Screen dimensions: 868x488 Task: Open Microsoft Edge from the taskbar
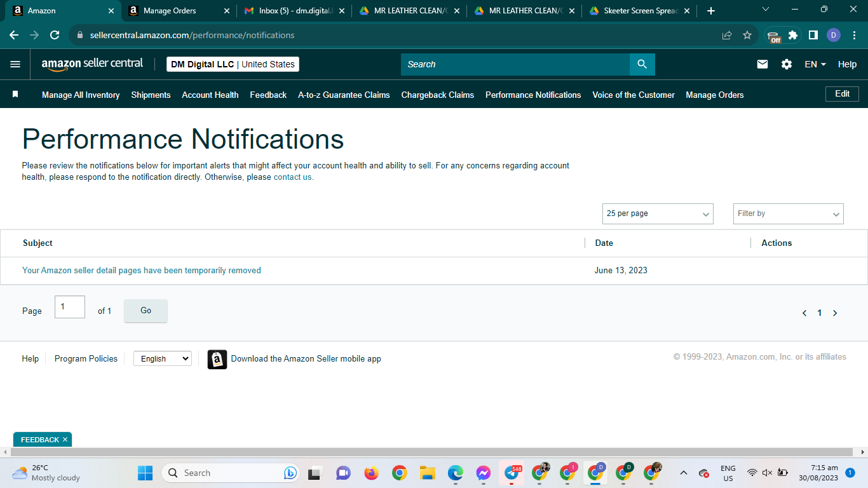point(456,473)
